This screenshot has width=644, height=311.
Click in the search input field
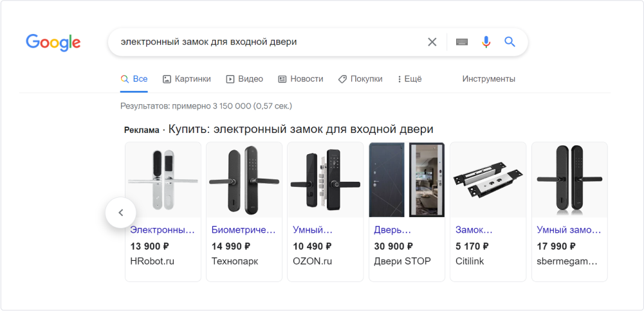click(x=264, y=42)
